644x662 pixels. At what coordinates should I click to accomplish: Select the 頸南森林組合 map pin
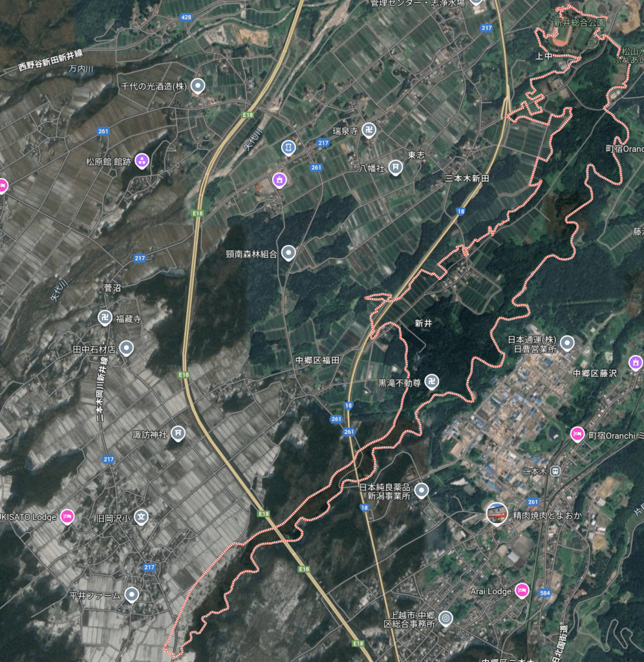pyautogui.click(x=288, y=253)
